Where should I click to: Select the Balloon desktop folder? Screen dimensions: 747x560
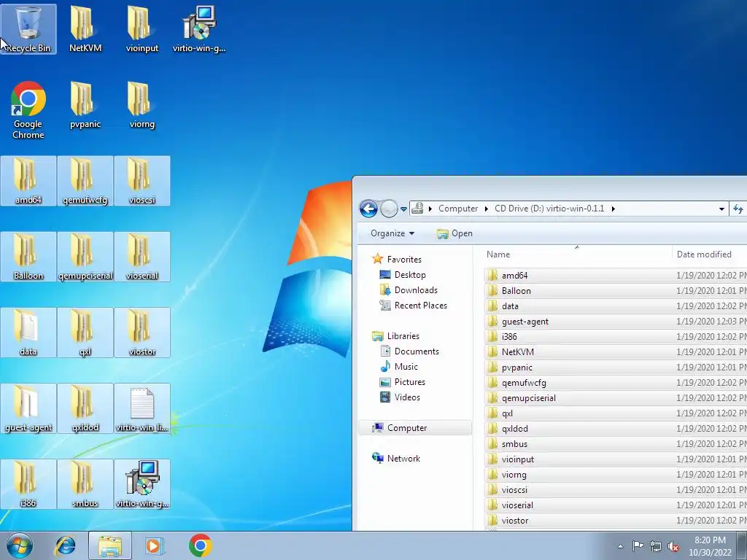28,257
